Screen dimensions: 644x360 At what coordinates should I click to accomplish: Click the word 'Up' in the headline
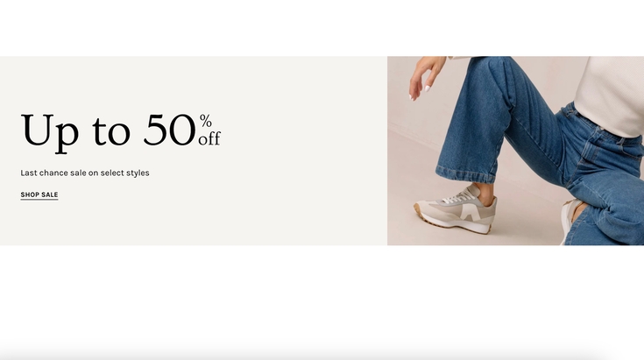coord(50,133)
